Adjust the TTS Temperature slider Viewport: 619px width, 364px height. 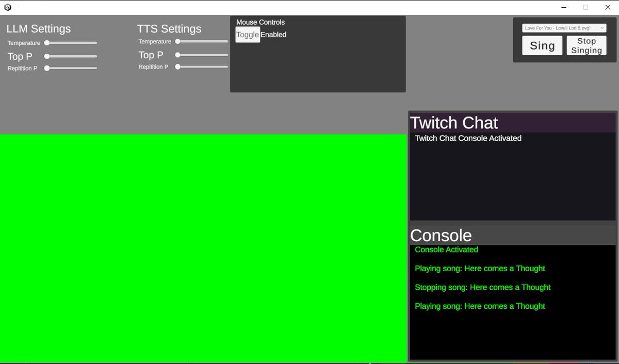pyautogui.click(x=202, y=41)
